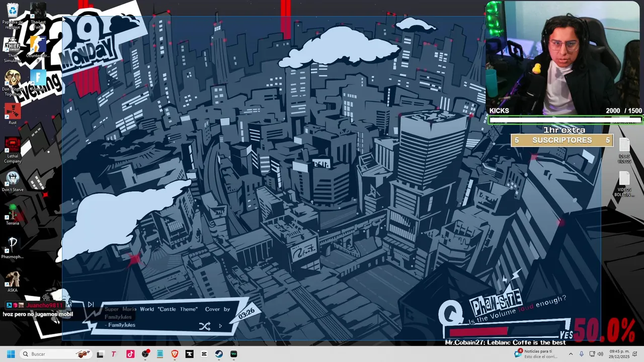Open the Phasmophobia desktop shortcut

(x=12, y=248)
